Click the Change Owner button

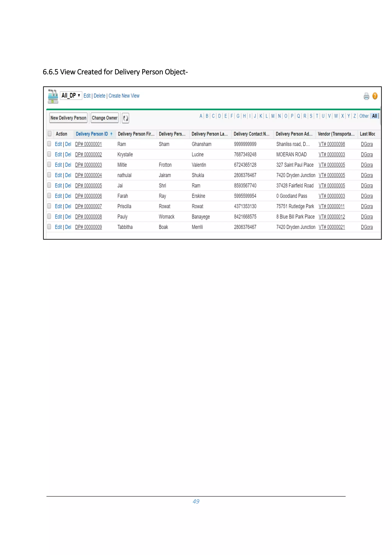(105, 118)
